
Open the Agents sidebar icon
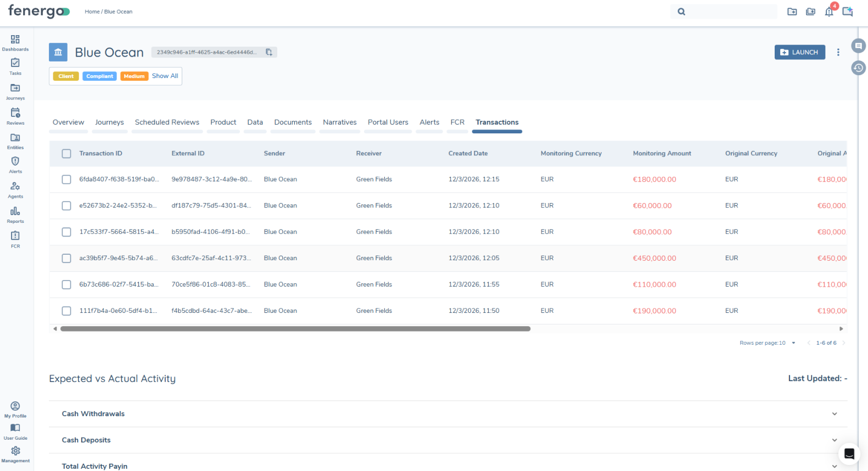[15, 189]
